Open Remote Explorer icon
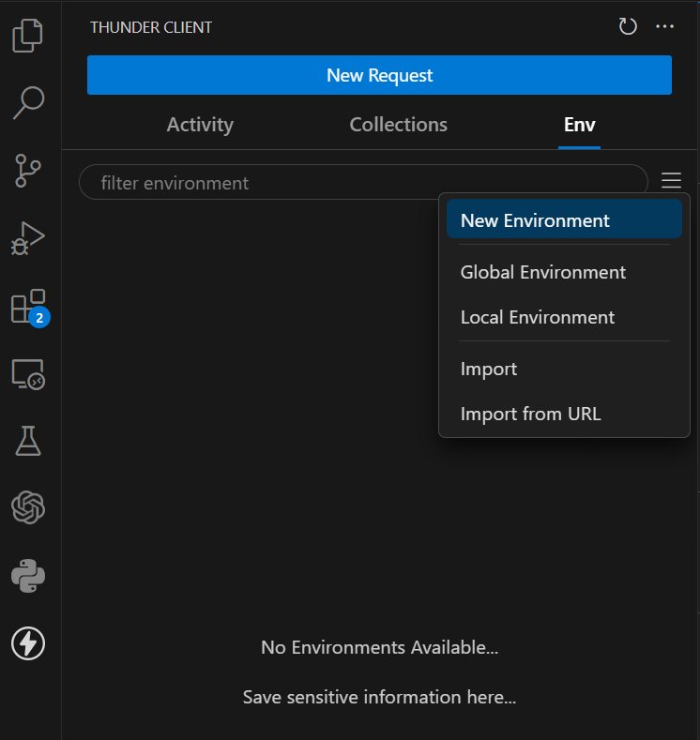This screenshot has height=740, width=700. coord(28,374)
